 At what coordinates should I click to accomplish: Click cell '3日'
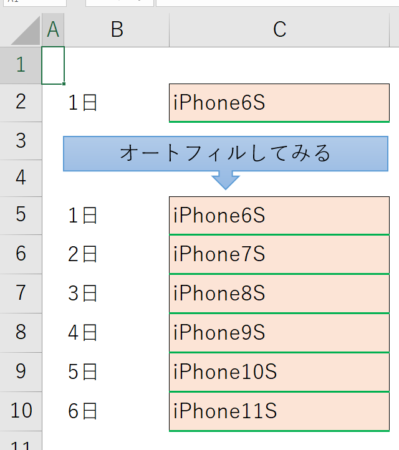coord(117,294)
